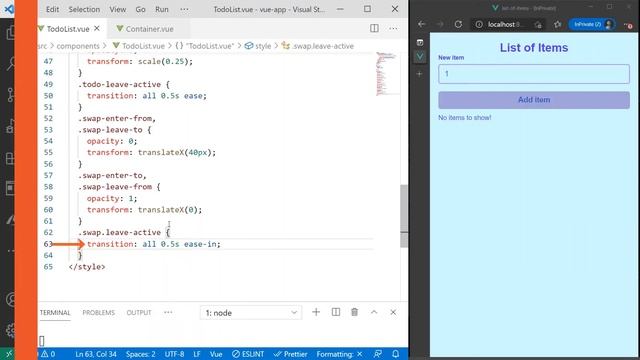Go back in the browser window
Viewport: 640px width, 360px height.
pyautogui.click(x=422, y=24)
